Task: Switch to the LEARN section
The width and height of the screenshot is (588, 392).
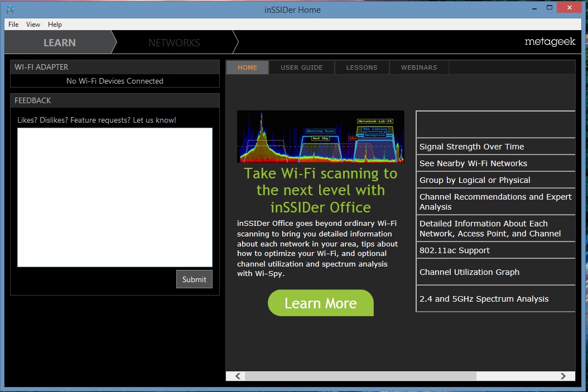Action: point(59,42)
